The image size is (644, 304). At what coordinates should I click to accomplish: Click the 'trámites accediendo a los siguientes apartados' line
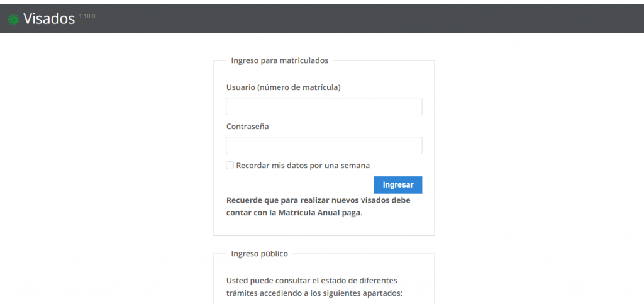point(314,293)
